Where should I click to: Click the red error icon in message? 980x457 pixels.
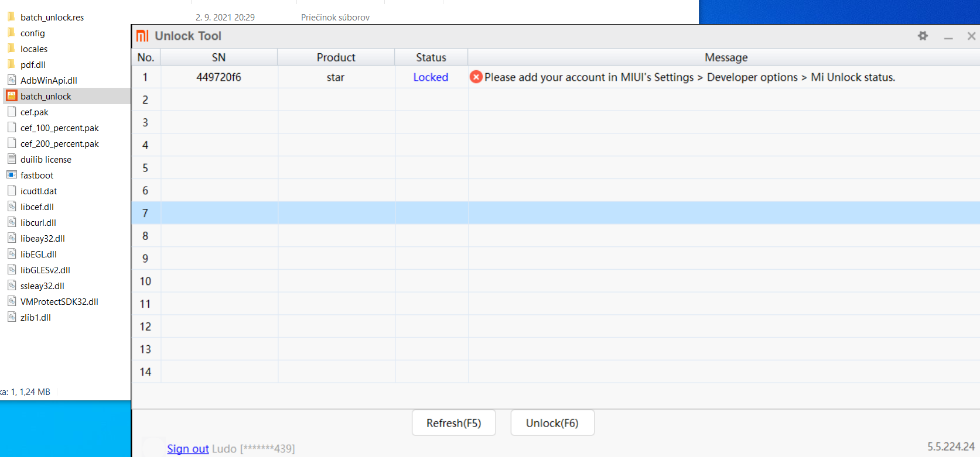coord(476,77)
